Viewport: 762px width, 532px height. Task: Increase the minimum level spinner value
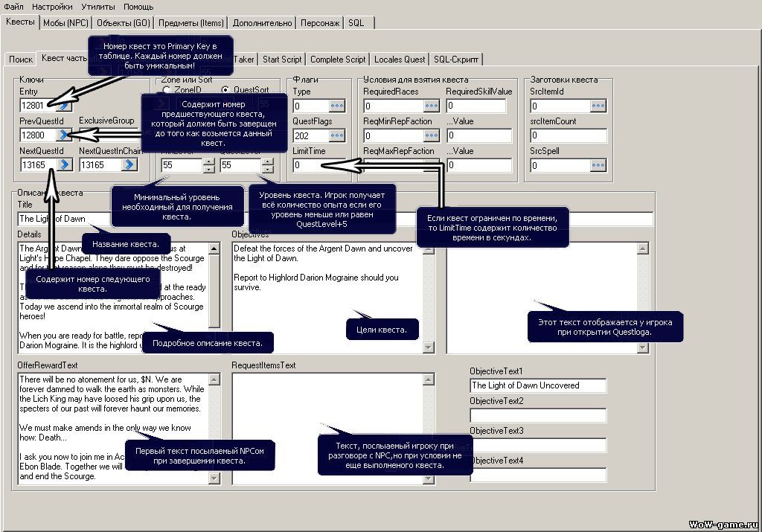point(209,161)
